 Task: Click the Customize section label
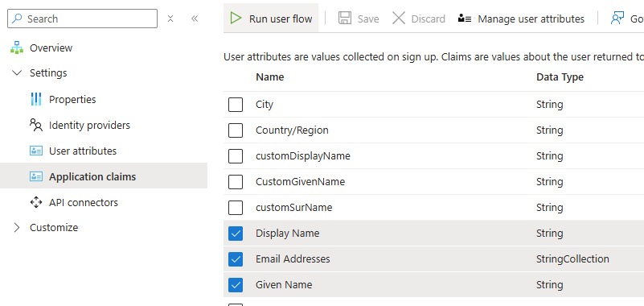(x=54, y=227)
